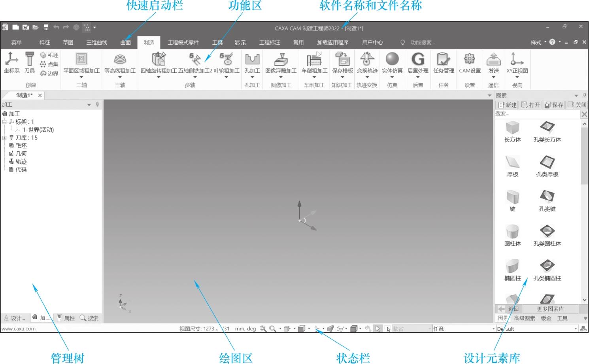Expand the 刀库 : 15 tree node
The image size is (589, 364).
5,138
